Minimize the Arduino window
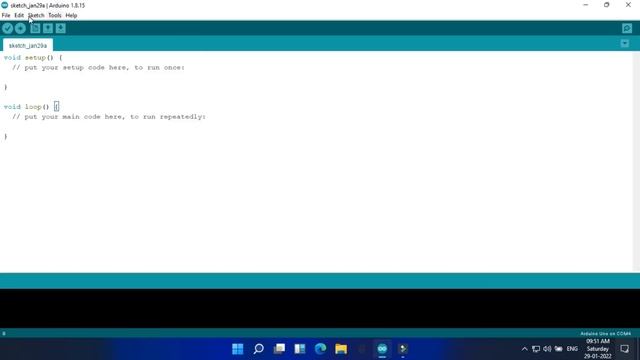 tap(586, 5)
